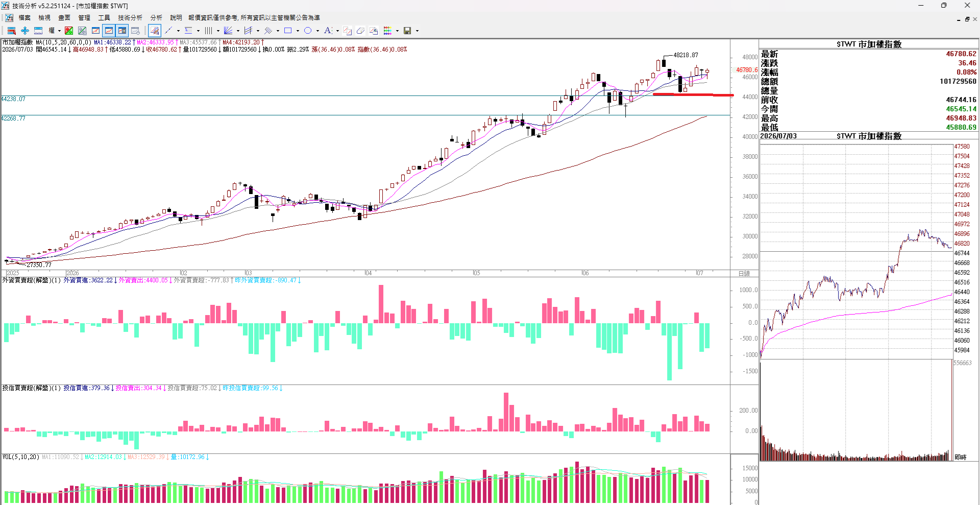The image size is (980, 505).
Task: Choose the rectangle drawing tool
Action: click(x=288, y=31)
